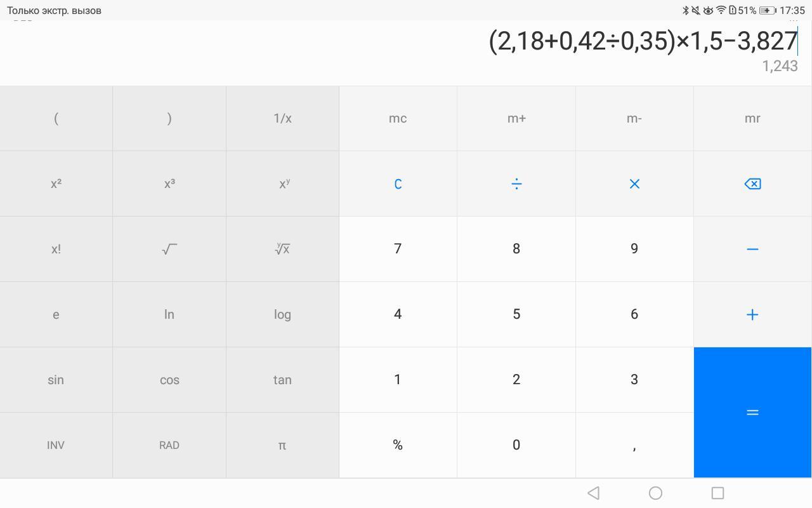Tap Android home circle button
Viewport: 812px width, 508px height.
coord(655,493)
